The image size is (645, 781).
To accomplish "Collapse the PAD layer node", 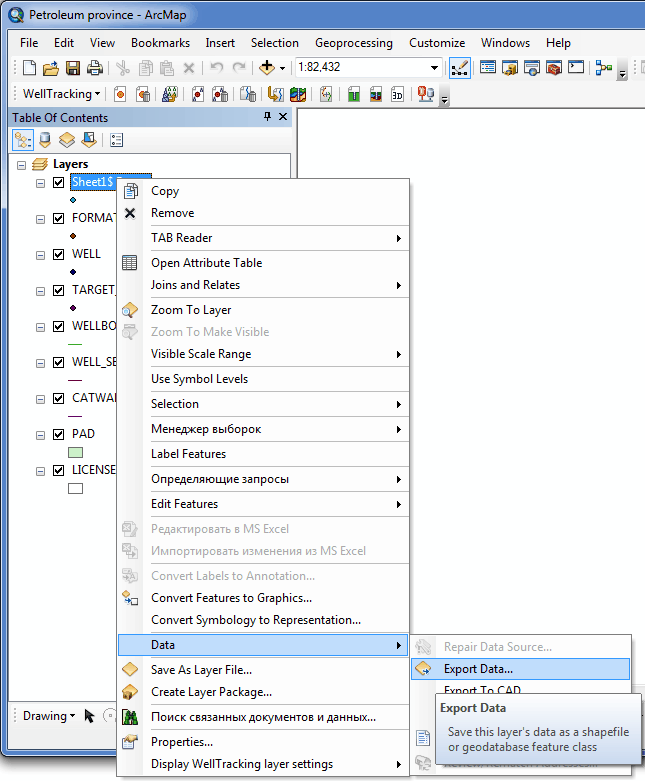I will tap(40, 435).
